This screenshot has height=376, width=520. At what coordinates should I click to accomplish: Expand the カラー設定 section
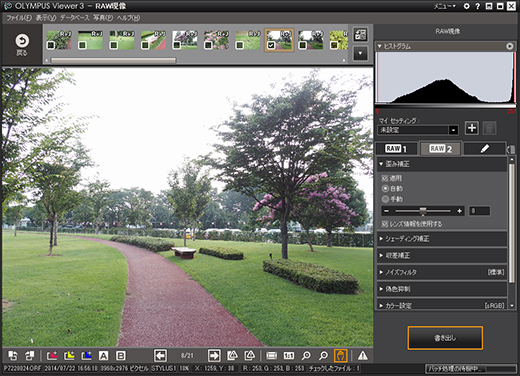(442, 305)
